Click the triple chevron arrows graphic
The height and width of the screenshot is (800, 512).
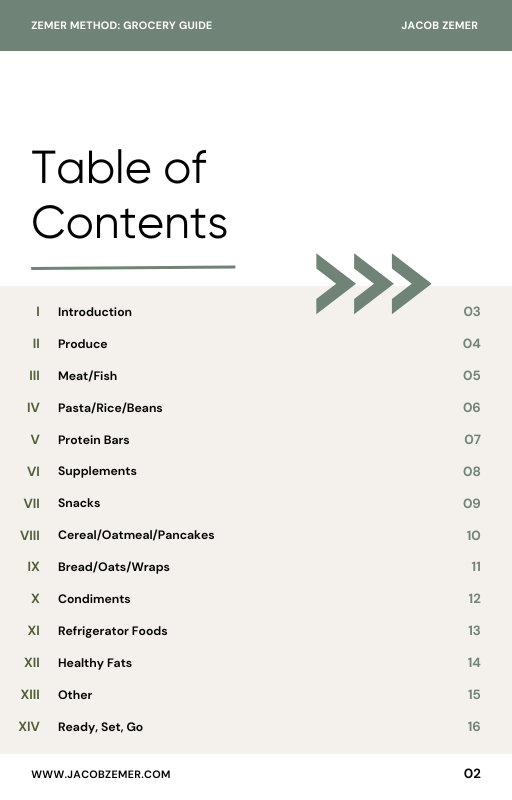[373, 284]
